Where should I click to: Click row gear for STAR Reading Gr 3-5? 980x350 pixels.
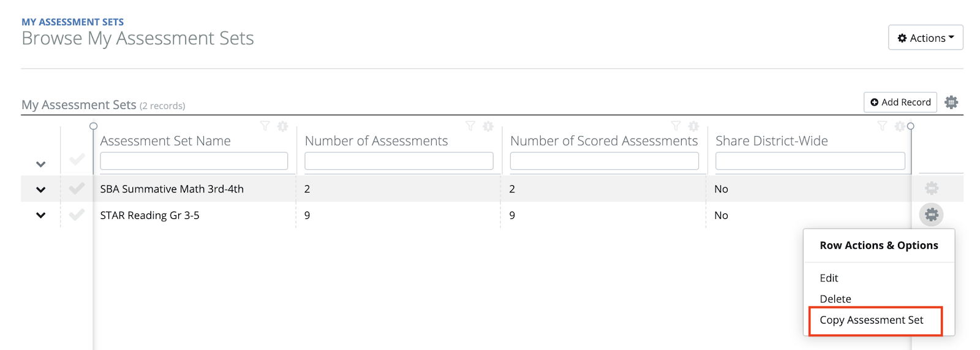click(x=931, y=215)
